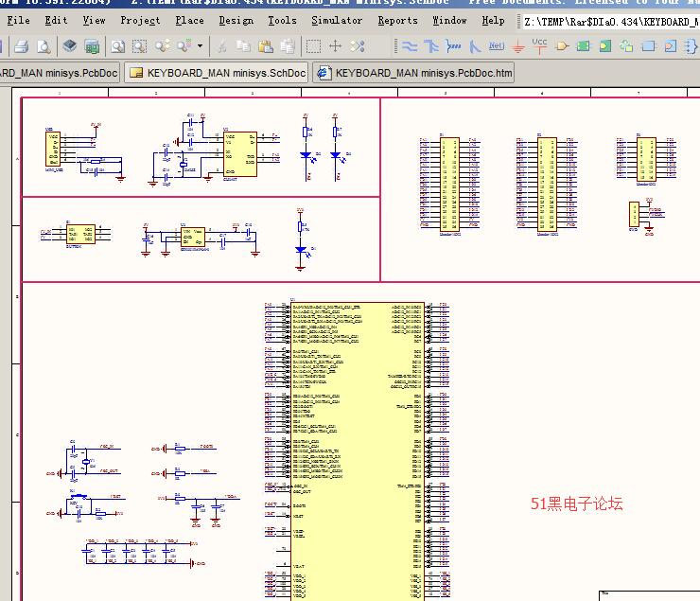Select the Place Sheet Symbol tool
This screenshot has width=700, height=601.
[x=583, y=46]
